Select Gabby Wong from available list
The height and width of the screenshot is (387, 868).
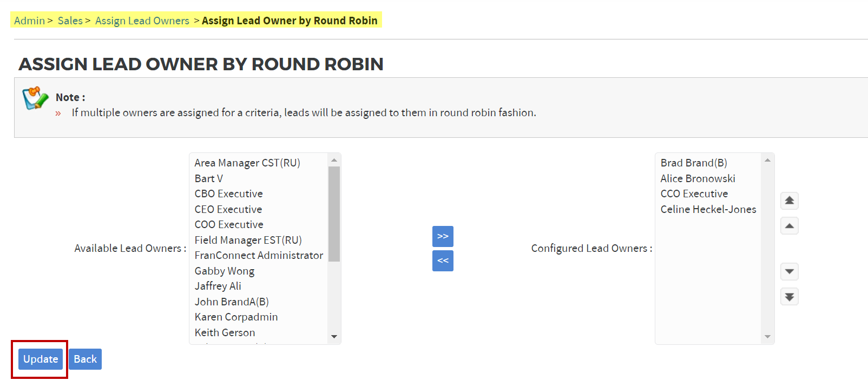pyautogui.click(x=225, y=271)
